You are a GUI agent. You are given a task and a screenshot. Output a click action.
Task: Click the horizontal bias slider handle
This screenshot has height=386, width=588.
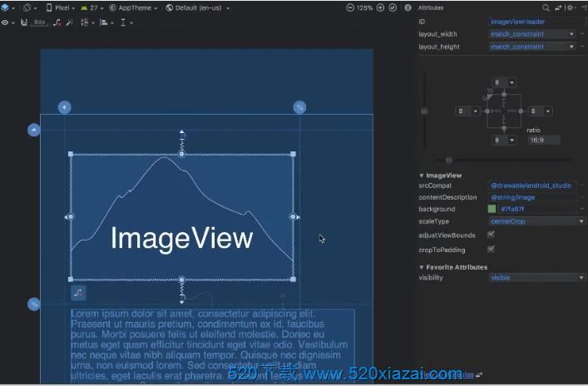pos(448,161)
